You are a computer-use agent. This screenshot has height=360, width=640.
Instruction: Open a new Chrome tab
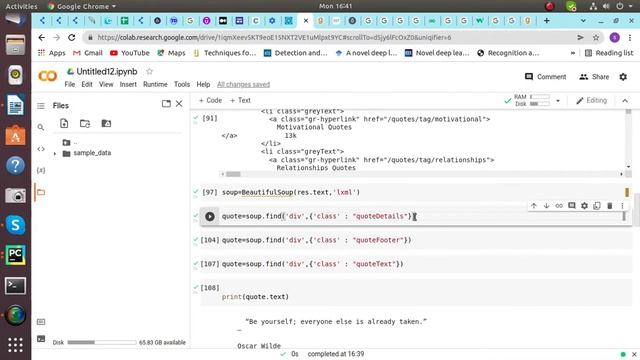tap(547, 20)
